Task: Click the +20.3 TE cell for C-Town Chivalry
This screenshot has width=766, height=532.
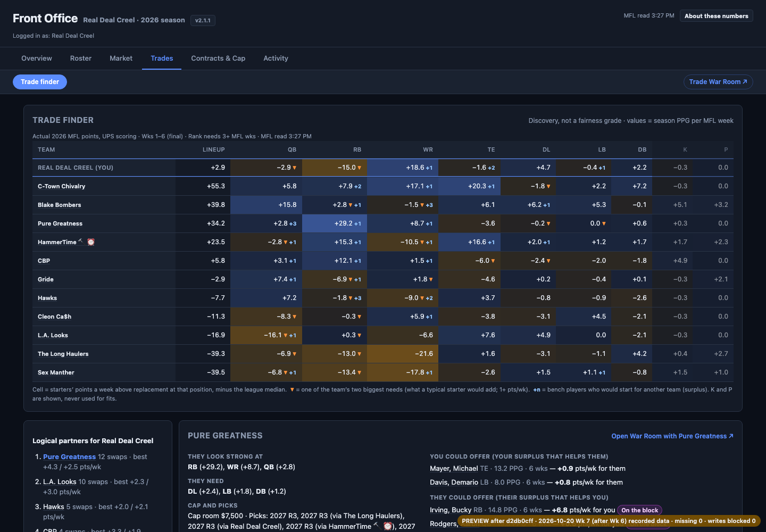Action: pos(470,186)
